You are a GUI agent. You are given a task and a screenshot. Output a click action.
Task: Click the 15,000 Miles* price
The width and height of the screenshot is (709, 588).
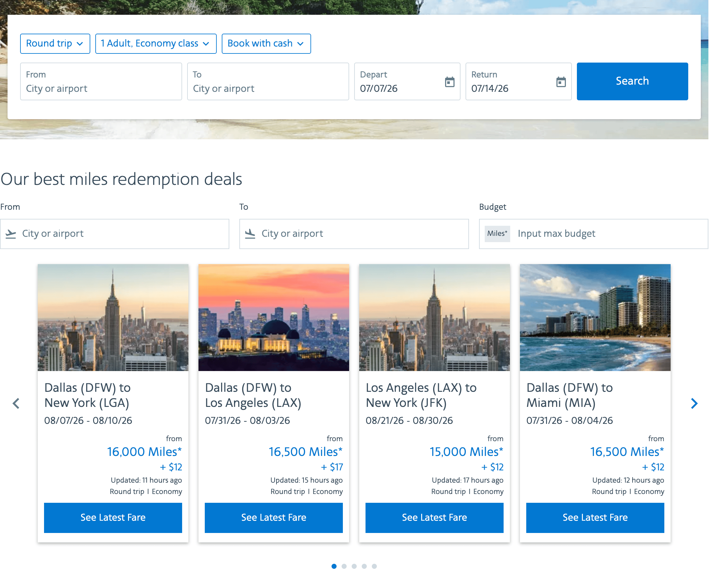[x=466, y=452]
